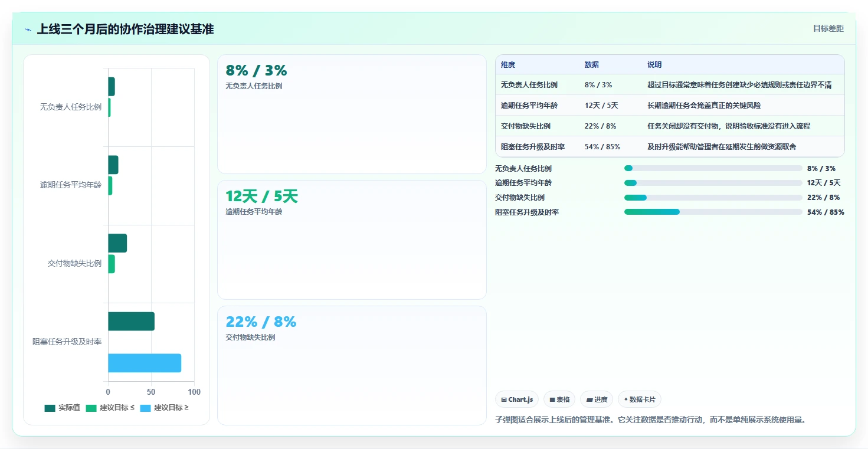Click the 表格 chip
Image resolution: width=868 pixels, height=449 pixels.
point(559,399)
